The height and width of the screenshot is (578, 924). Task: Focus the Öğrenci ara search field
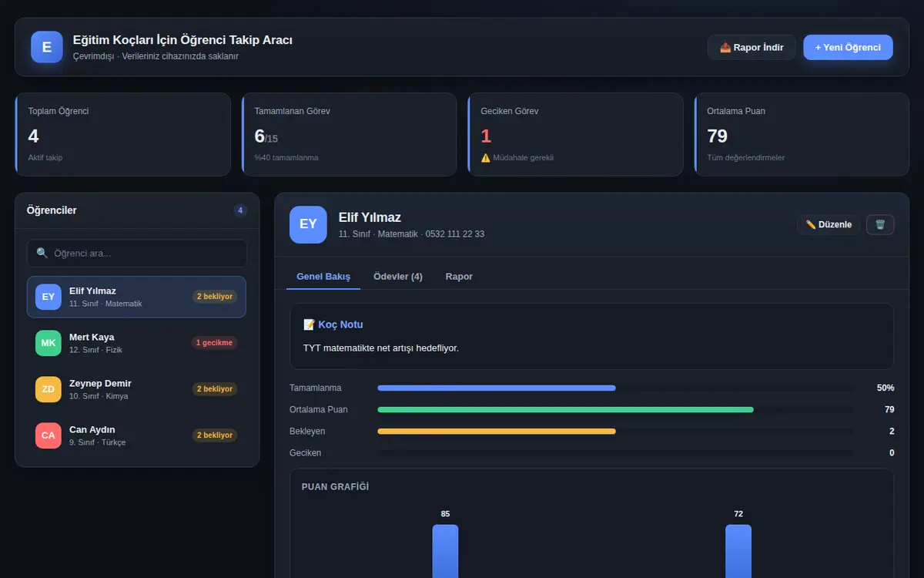[x=136, y=253]
